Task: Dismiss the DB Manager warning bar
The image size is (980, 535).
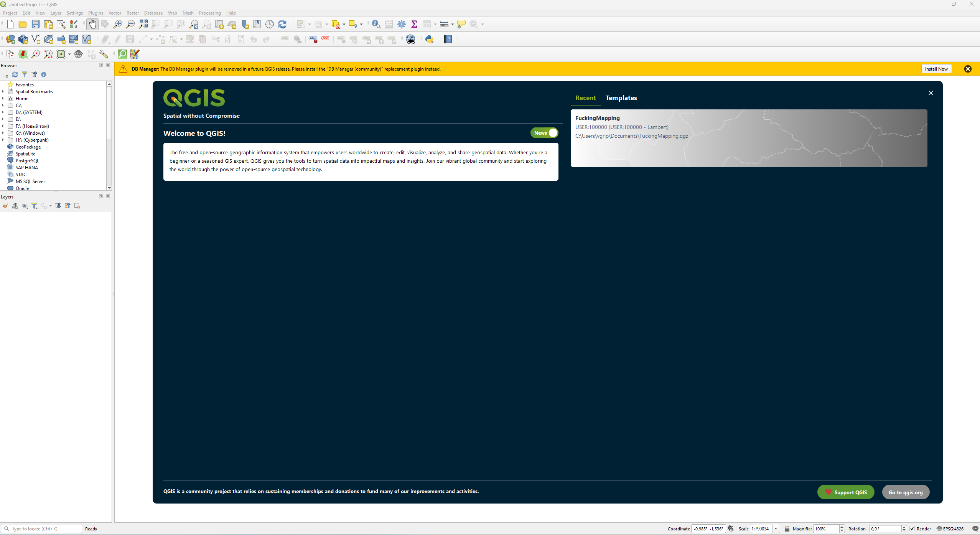Action: (968, 69)
